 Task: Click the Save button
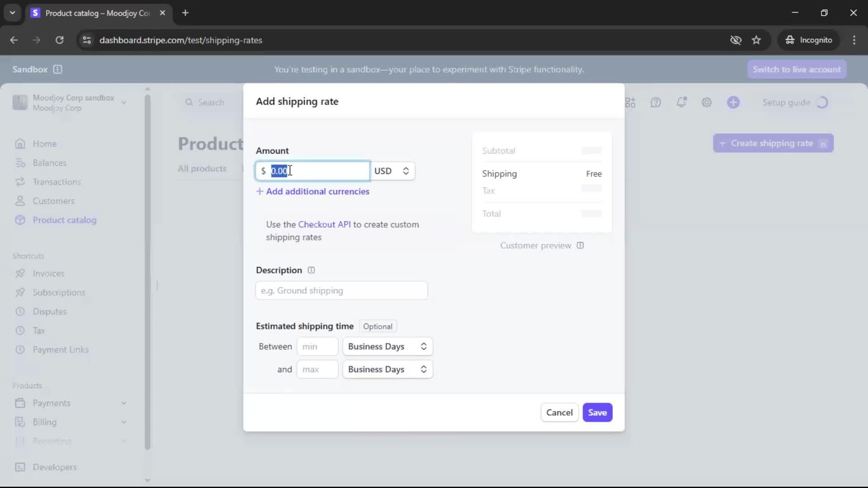tap(597, 413)
